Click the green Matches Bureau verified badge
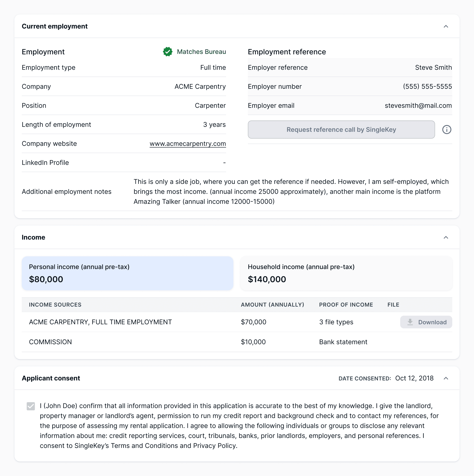The width and height of the screenshot is (474, 476). coord(168,52)
